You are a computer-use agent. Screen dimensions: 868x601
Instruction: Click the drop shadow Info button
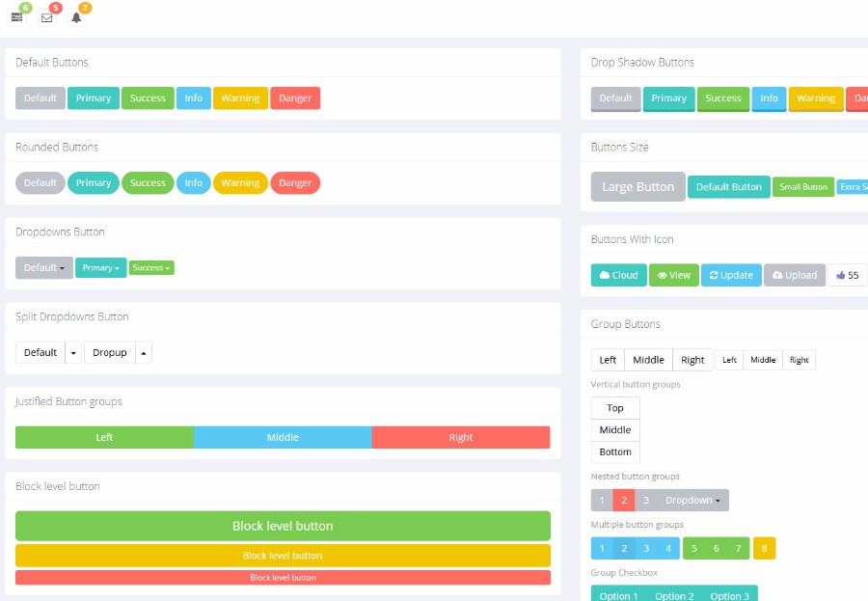click(769, 98)
